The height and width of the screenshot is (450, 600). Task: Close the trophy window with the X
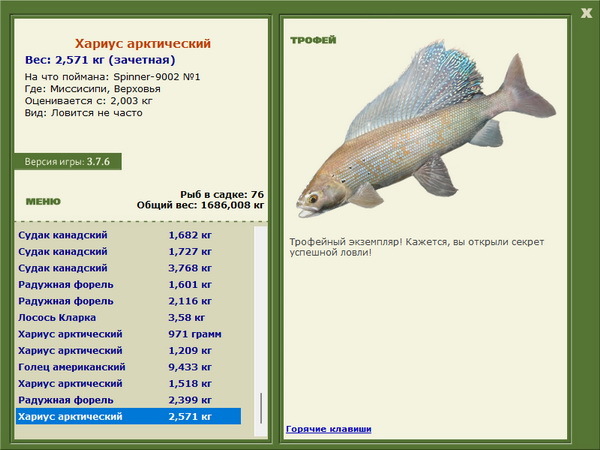click(586, 13)
